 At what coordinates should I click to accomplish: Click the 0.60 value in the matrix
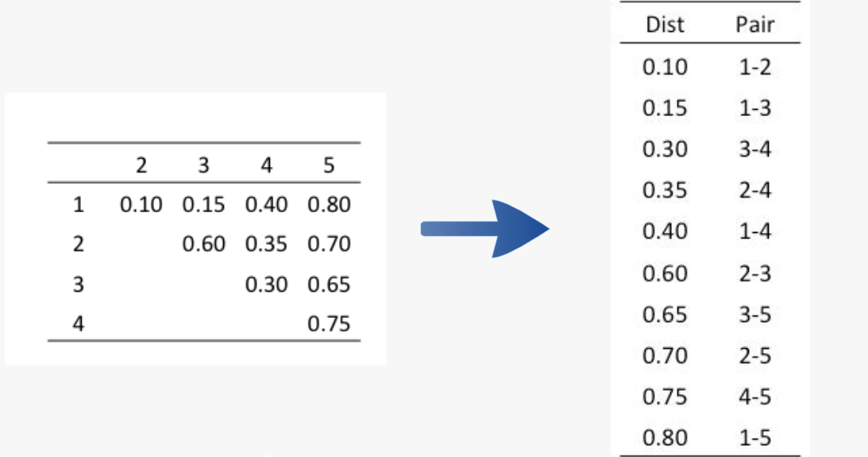coord(204,244)
